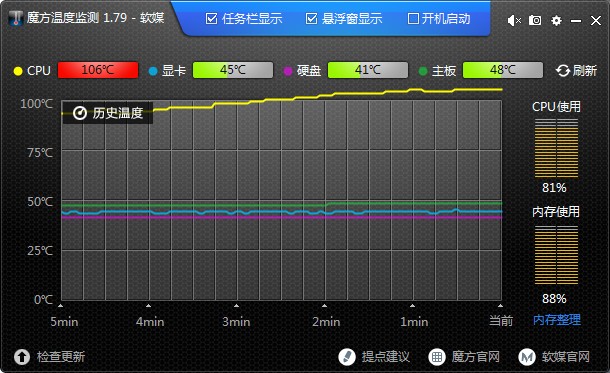The height and width of the screenshot is (373, 610).
Task: Enable the 开机启动 checkbox
Action: tap(413, 19)
